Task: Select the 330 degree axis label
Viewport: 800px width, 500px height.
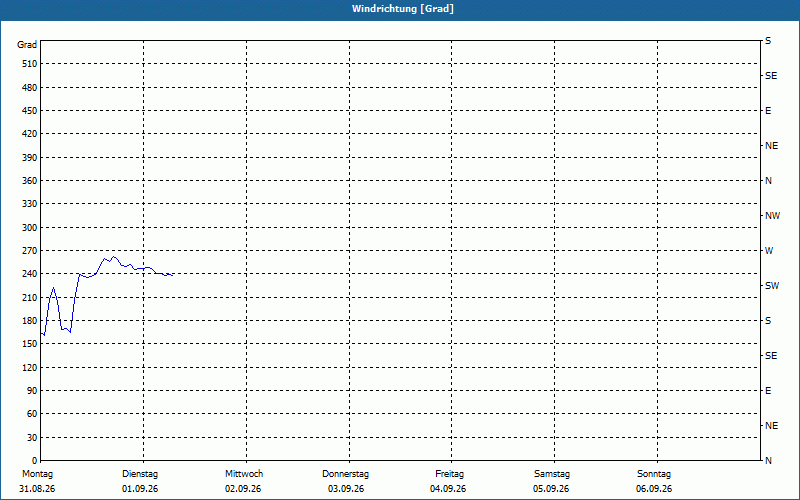Action: 30,204
